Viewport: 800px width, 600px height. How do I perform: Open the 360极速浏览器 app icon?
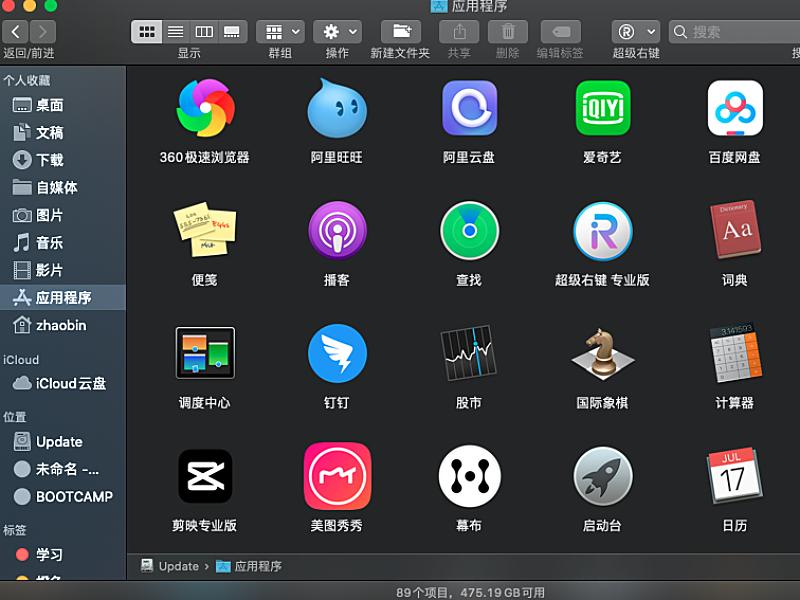point(205,108)
